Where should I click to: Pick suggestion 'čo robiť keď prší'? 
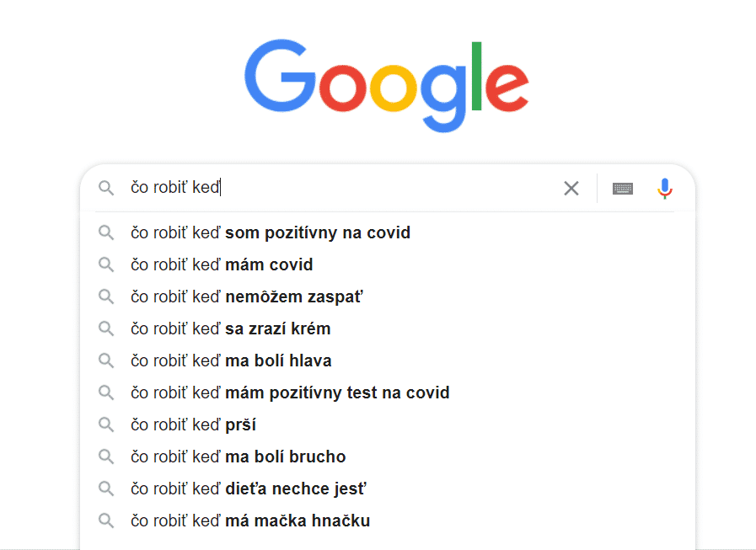(388, 425)
